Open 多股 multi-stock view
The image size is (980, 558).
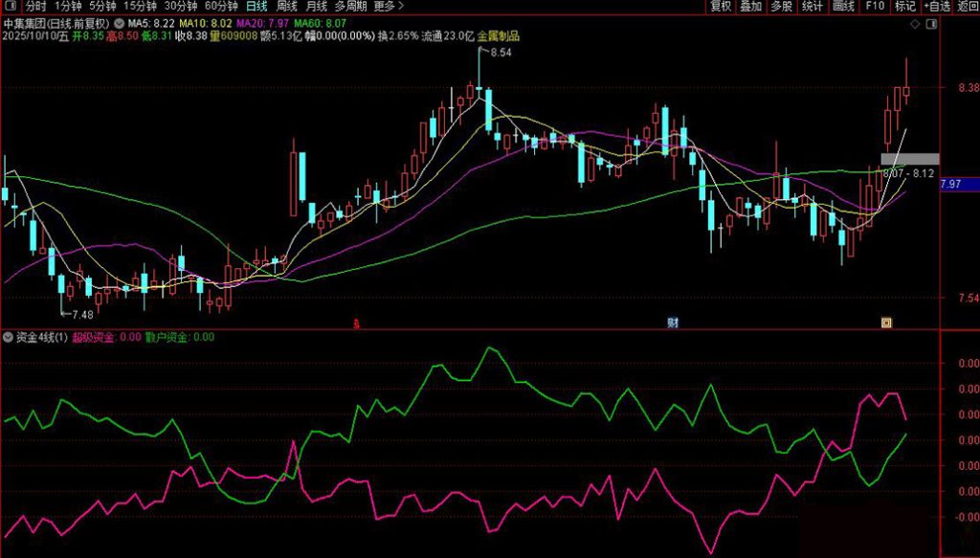tap(782, 7)
